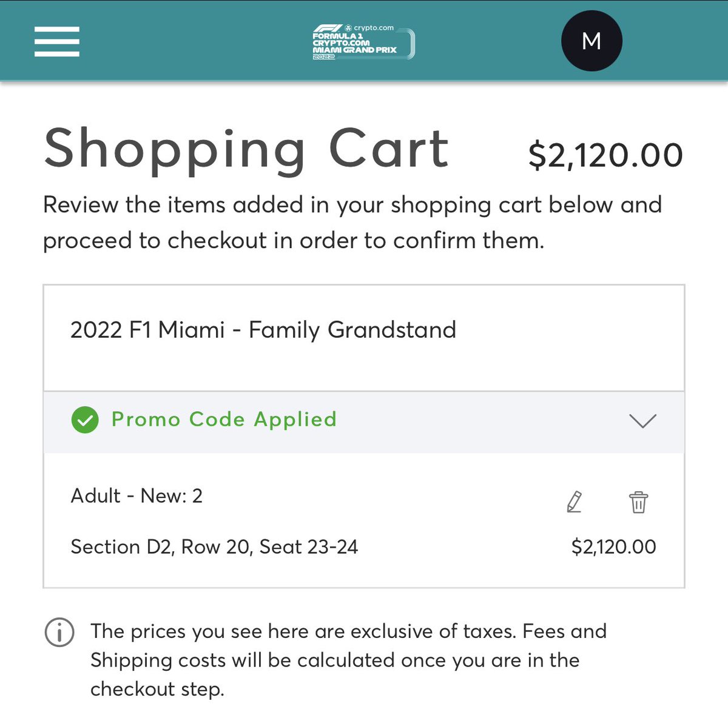
Task: Select the 2022 F1 Miami Family Grandstand title
Action: pyautogui.click(x=263, y=330)
